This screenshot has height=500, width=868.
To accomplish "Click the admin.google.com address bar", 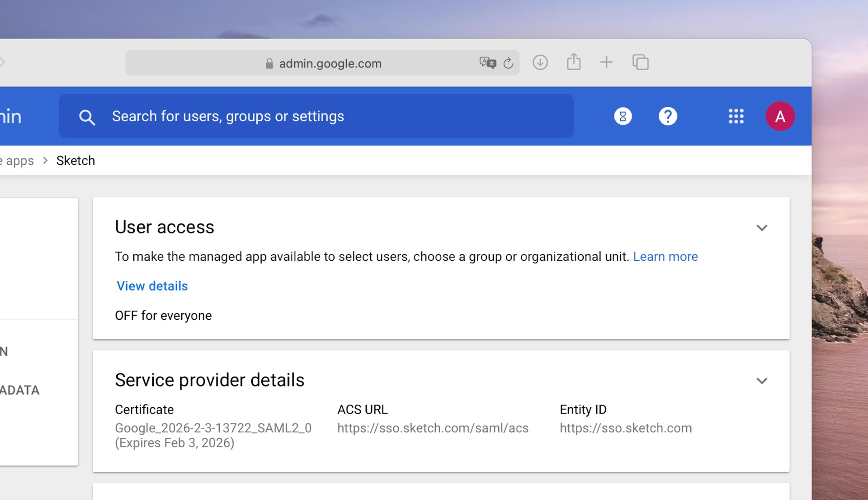I will [322, 63].
